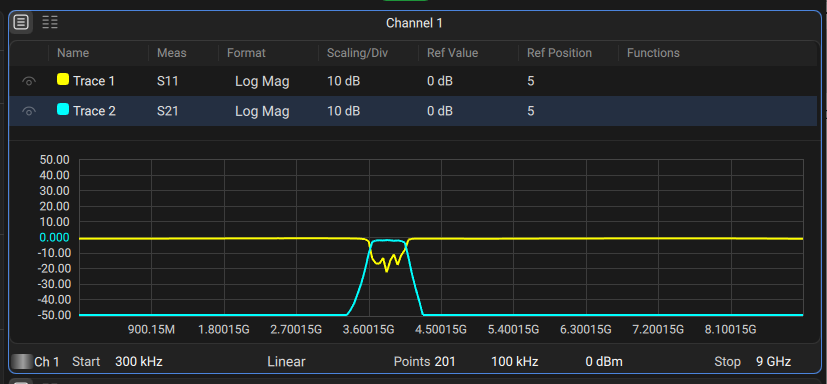Image resolution: width=827 pixels, height=384 pixels.
Task: Change the S11 measurement of Trace 1
Action: [x=167, y=81]
